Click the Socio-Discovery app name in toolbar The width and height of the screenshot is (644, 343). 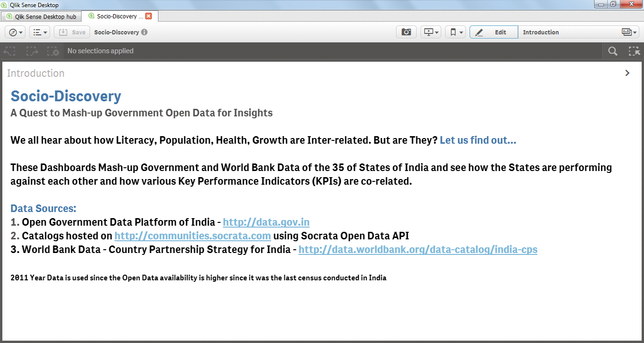116,32
